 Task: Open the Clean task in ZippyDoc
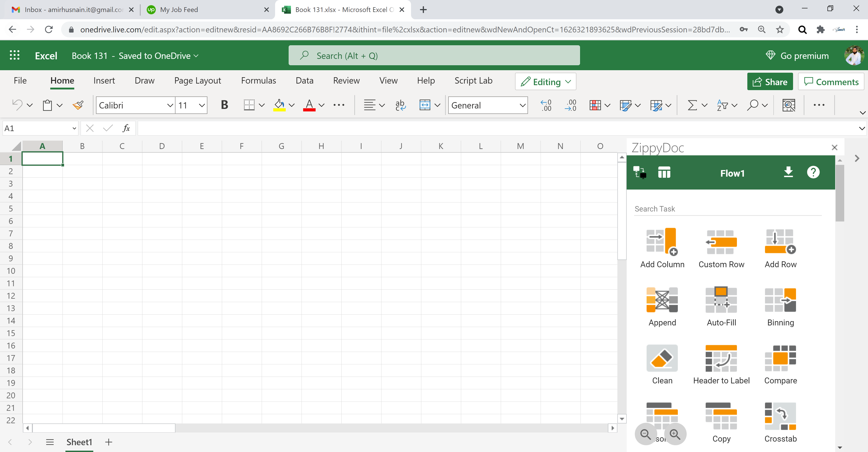click(662, 364)
